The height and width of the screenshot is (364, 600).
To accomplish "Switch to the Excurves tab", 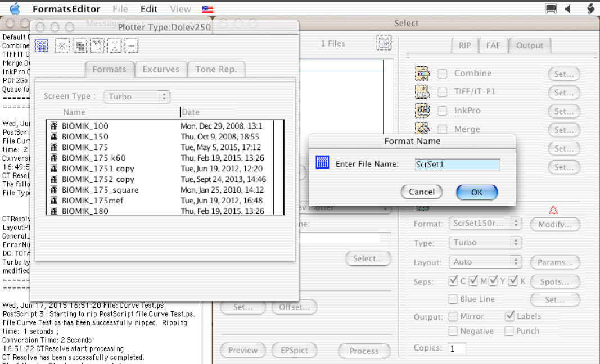I will [161, 69].
